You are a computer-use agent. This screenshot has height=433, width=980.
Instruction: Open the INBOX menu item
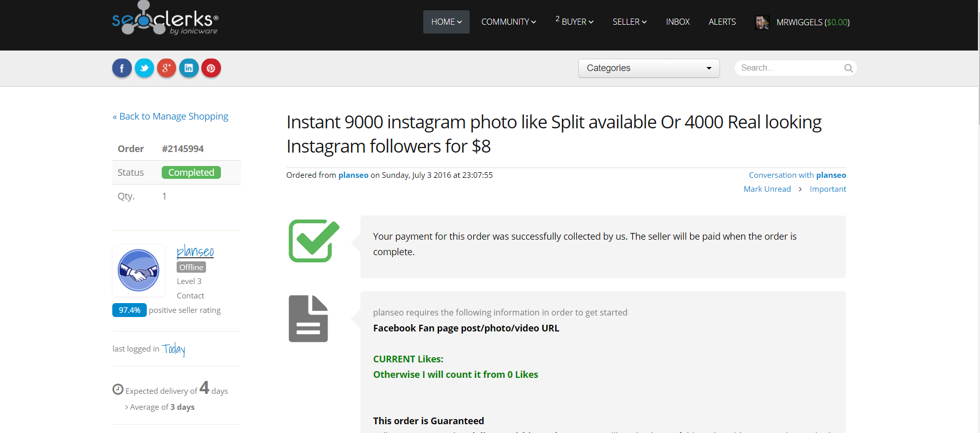click(677, 22)
